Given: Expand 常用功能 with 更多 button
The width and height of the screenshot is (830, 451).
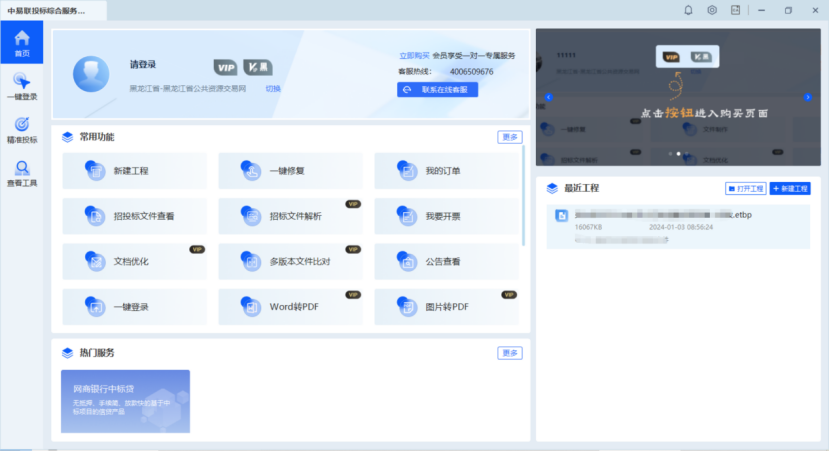Looking at the screenshot, I should [510, 137].
